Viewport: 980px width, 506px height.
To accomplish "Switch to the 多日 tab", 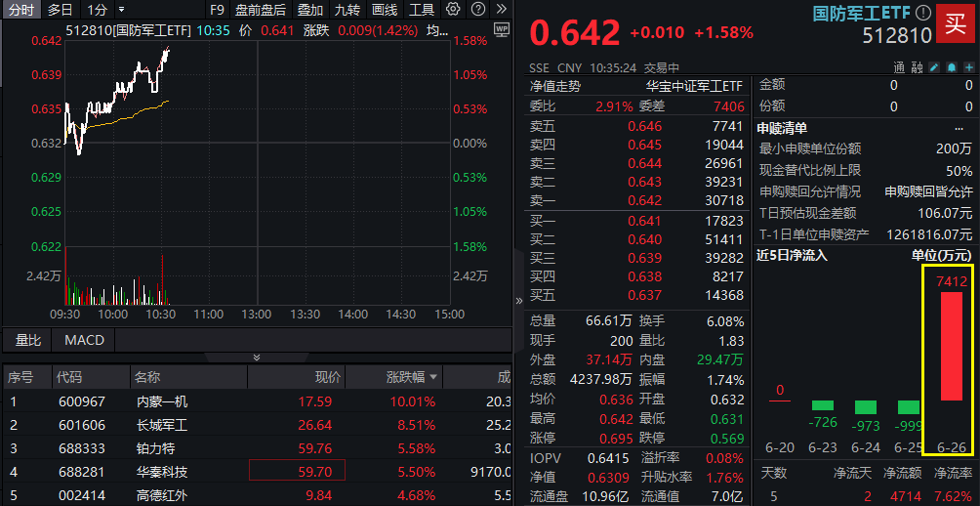I will tap(60, 10).
